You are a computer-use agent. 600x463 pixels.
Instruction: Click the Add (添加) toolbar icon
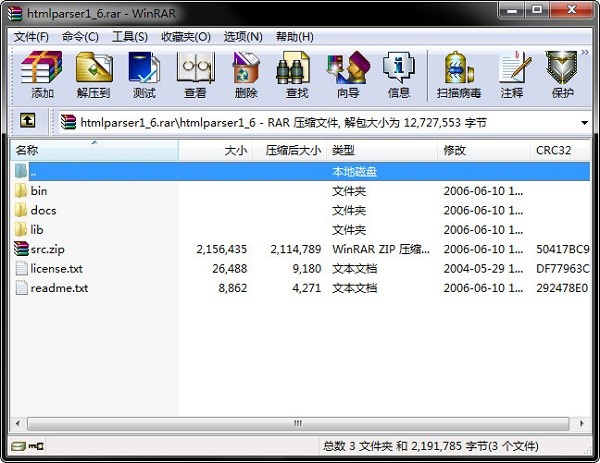point(41,67)
